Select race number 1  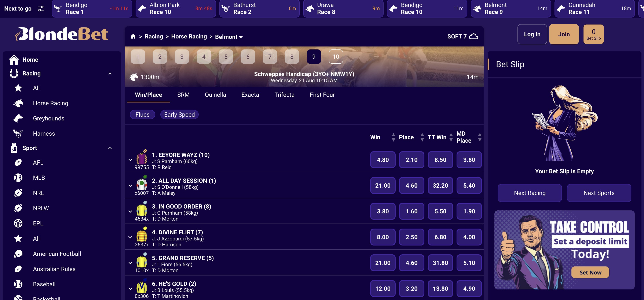click(x=138, y=57)
